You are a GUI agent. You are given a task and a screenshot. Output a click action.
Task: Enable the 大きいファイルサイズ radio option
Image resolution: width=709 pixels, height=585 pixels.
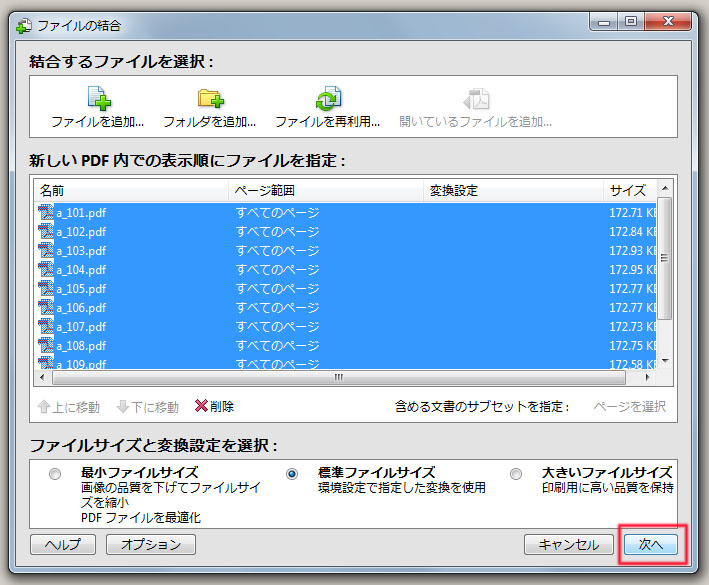pos(516,474)
